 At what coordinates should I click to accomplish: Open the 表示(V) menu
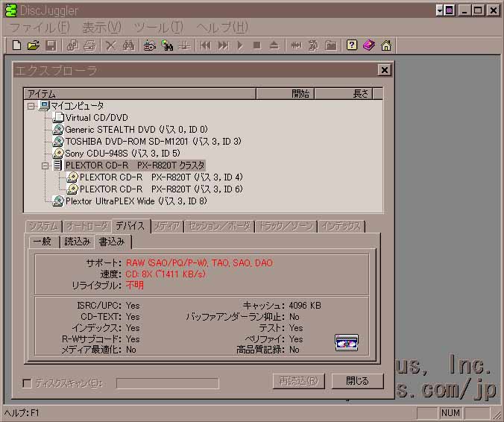pyautogui.click(x=102, y=28)
